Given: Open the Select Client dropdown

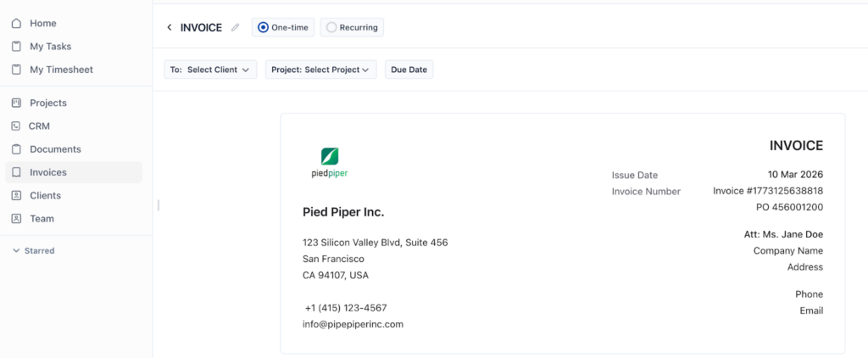Looking at the screenshot, I should (211, 70).
